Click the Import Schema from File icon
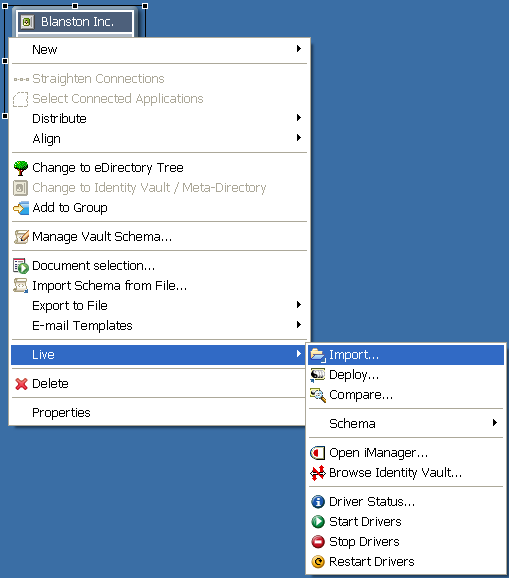The width and height of the screenshot is (509, 578). tap(21, 286)
